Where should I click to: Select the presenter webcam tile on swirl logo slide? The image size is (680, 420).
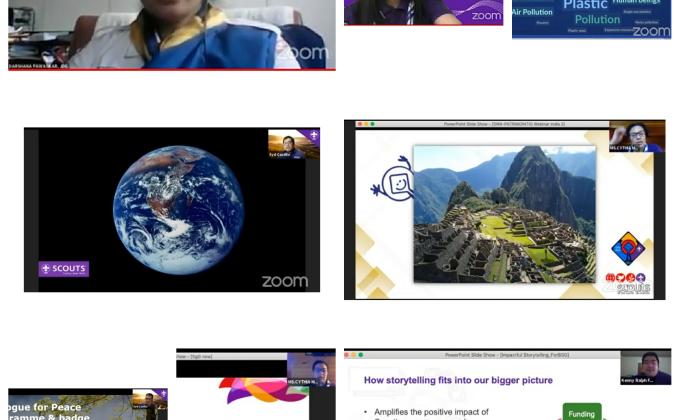coord(311,369)
